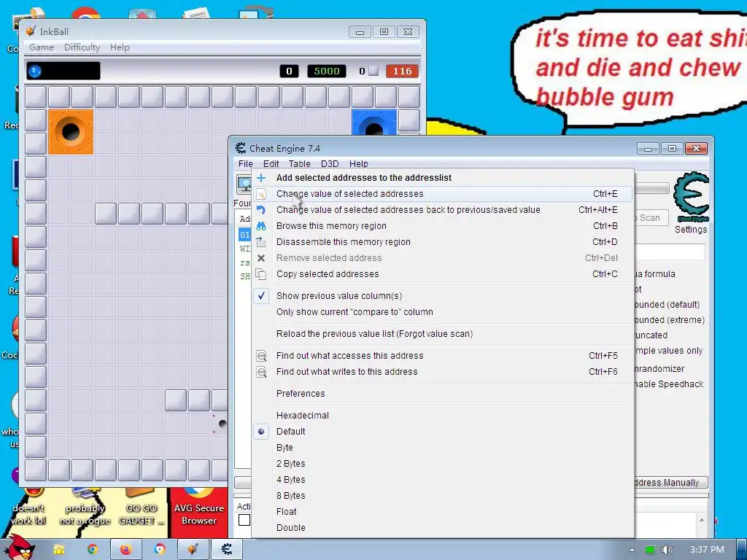Open the Cheat Engine File menu

coord(245,164)
